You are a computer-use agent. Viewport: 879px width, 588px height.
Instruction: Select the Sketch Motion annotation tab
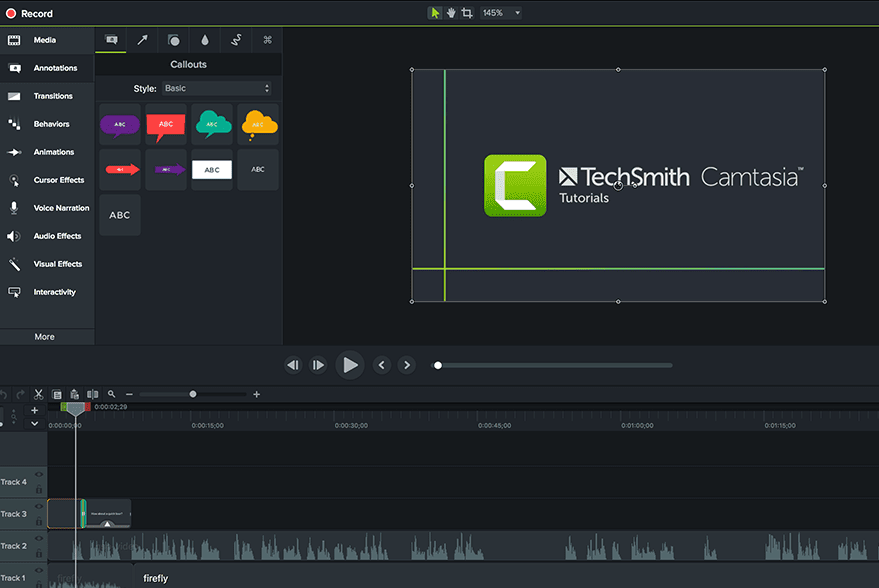(x=236, y=40)
